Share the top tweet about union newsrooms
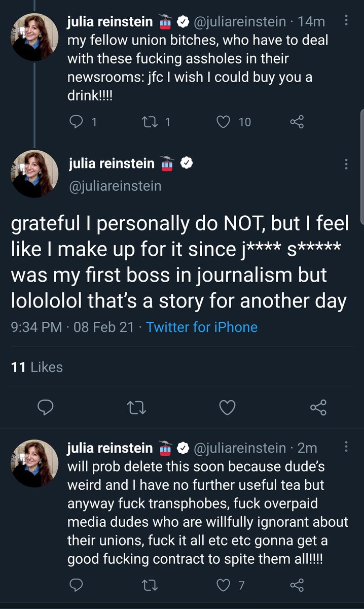This screenshot has height=609, width=364. (x=297, y=122)
